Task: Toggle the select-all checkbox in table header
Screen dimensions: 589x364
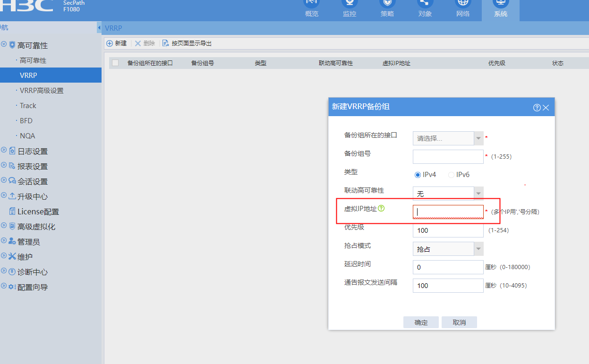Action: tap(115, 63)
